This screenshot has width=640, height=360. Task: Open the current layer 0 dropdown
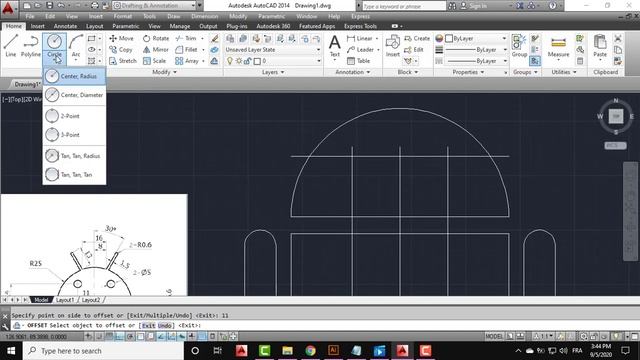[288, 61]
